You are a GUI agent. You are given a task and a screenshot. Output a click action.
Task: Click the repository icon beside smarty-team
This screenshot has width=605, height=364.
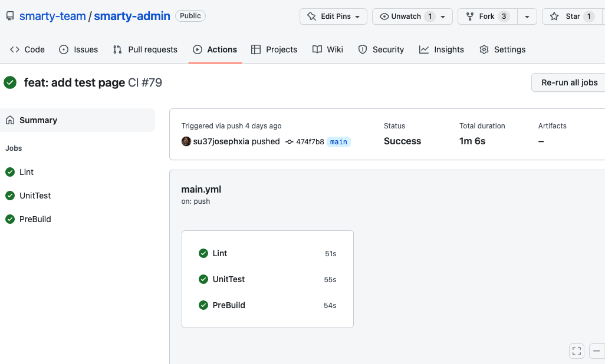pyautogui.click(x=10, y=16)
